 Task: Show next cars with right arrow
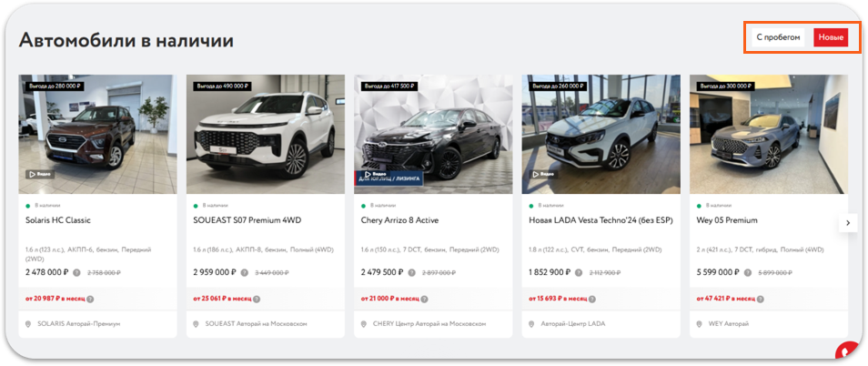pos(848,223)
